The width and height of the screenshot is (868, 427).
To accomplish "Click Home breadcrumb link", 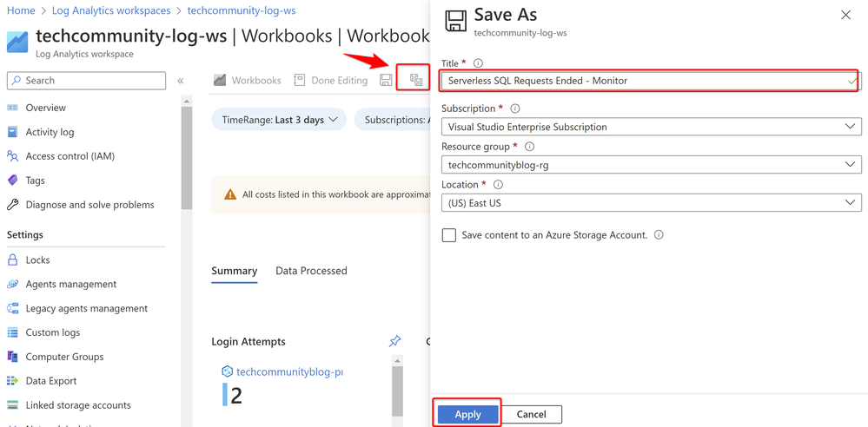I will (x=21, y=10).
